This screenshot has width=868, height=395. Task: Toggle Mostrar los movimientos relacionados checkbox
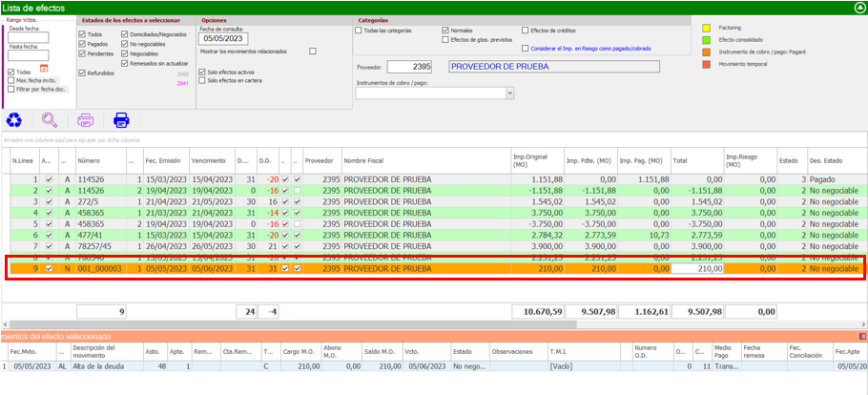(x=313, y=52)
